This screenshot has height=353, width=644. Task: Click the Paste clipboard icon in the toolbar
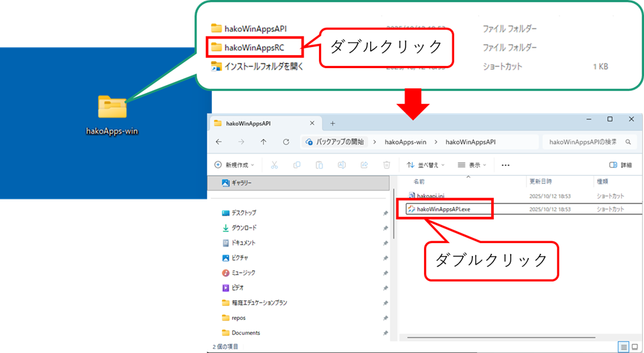319,165
